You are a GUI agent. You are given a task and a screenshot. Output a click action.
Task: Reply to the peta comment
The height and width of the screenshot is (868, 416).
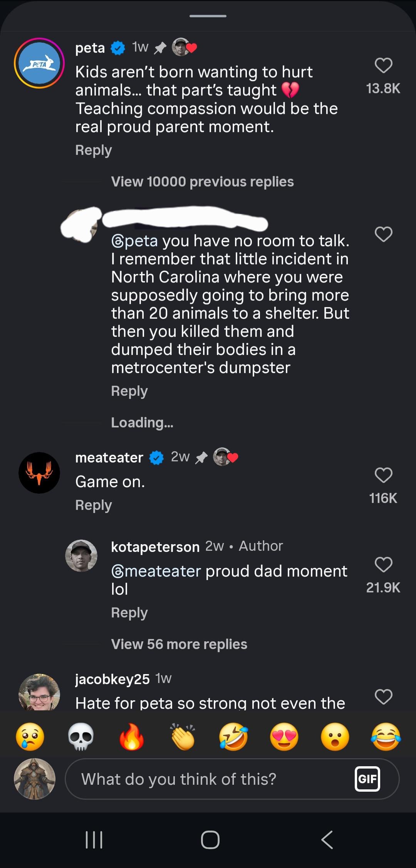click(x=94, y=150)
